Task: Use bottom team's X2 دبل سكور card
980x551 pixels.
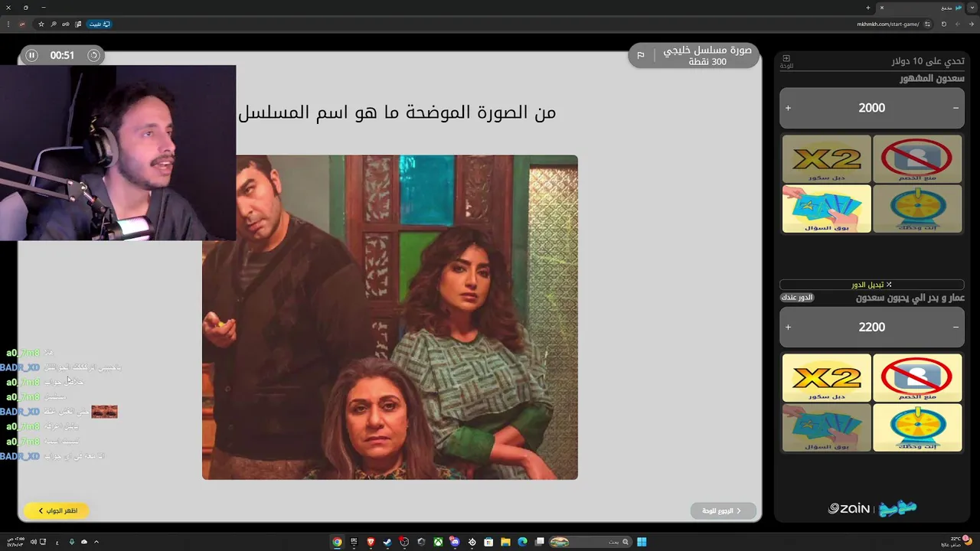Action: click(827, 377)
